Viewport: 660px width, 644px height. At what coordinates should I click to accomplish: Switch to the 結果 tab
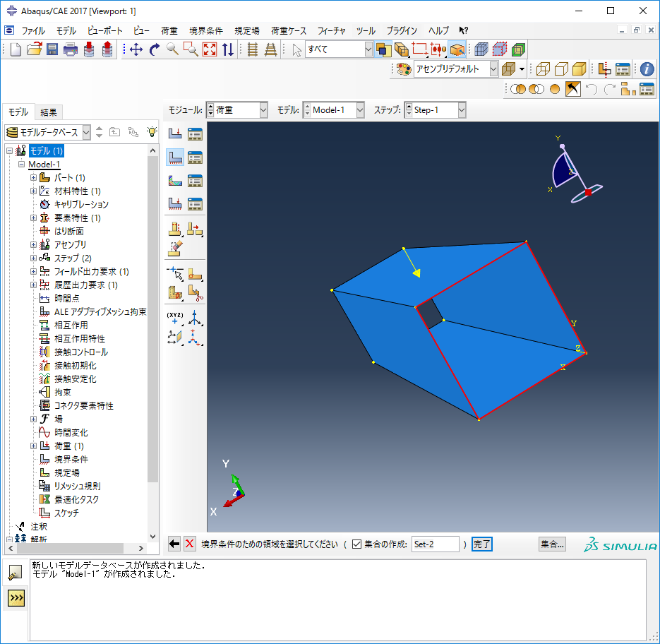pyautogui.click(x=49, y=112)
